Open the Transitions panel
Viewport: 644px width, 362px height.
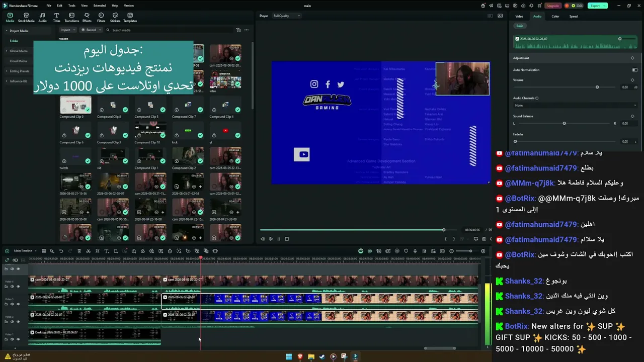pos(72,18)
